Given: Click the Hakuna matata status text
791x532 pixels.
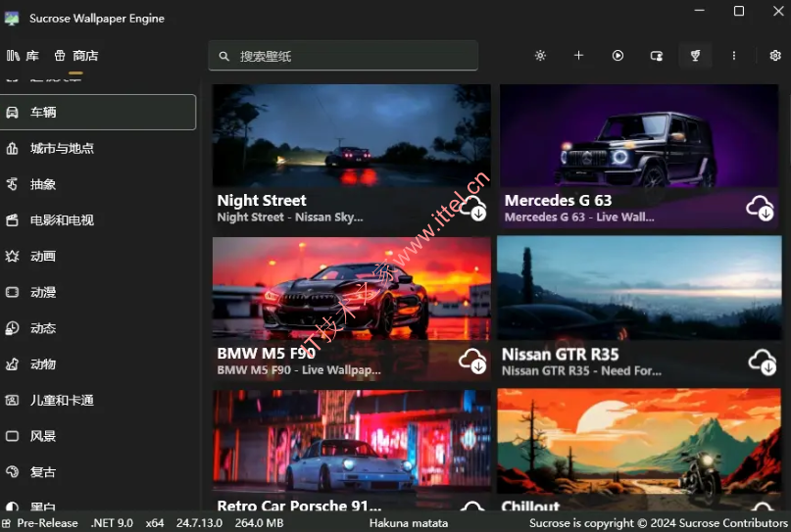Looking at the screenshot, I should click(409, 523).
